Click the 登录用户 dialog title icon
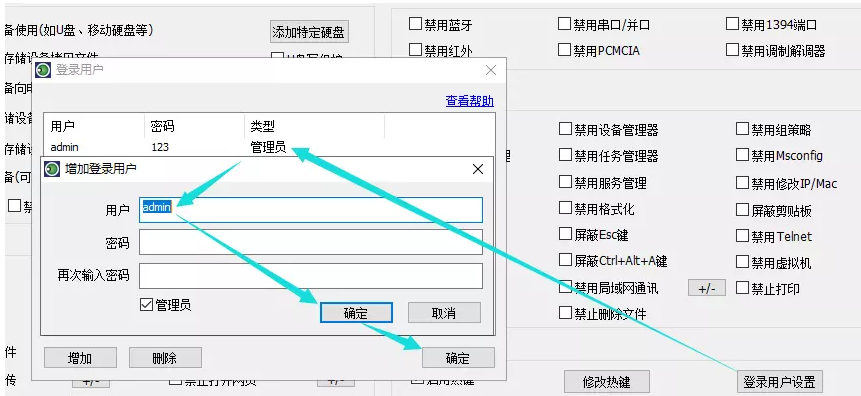The image size is (861, 396). point(43,70)
